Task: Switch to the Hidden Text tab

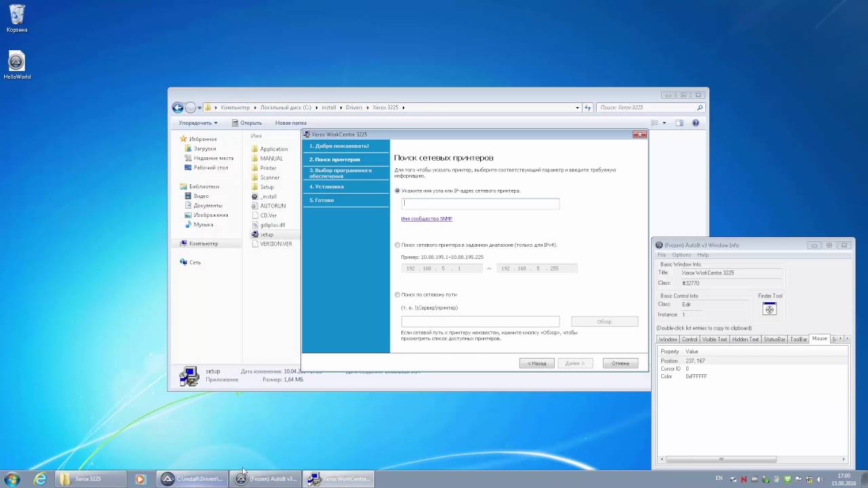Action: (x=745, y=339)
